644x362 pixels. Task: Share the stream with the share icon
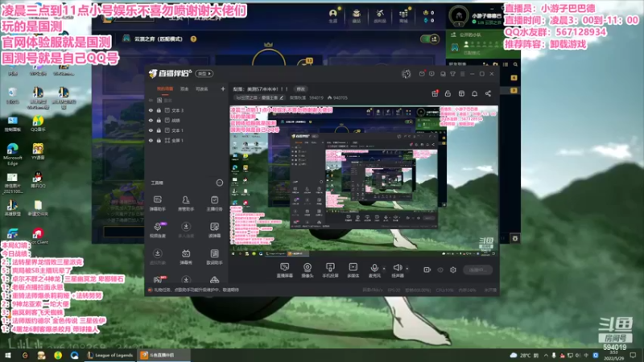[488, 93]
